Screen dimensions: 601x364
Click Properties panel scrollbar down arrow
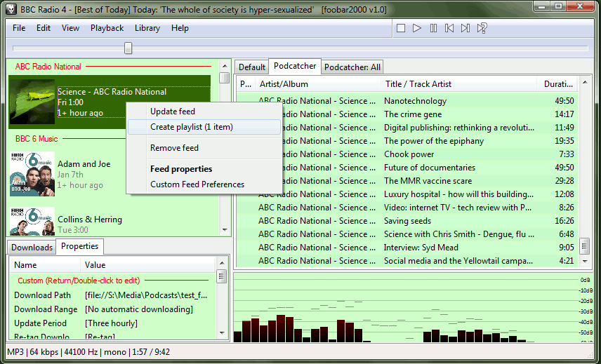(222, 333)
